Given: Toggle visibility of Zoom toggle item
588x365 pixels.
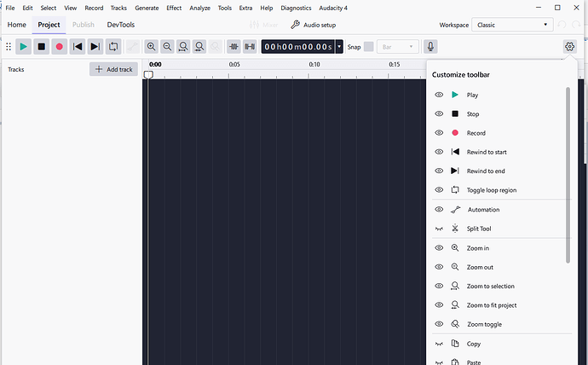Looking at the screenshot, I should (439, 324).
